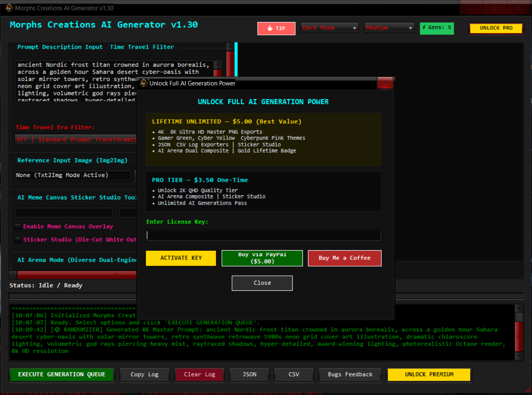The image size is (532, 395).
Task: Open the Dark Mode theme dropdown
Action: tap(330, 28)
